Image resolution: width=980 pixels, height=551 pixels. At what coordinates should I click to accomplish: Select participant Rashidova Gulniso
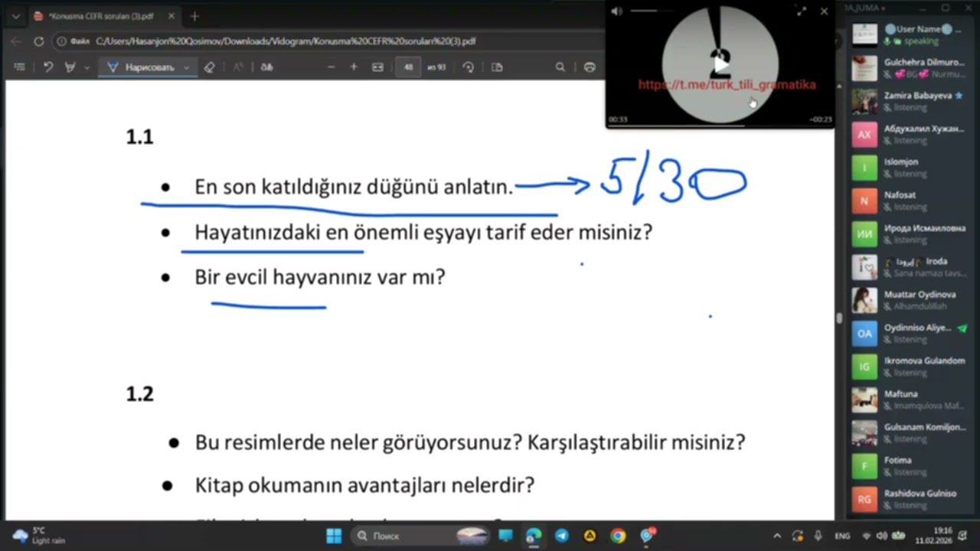[909, 499]
